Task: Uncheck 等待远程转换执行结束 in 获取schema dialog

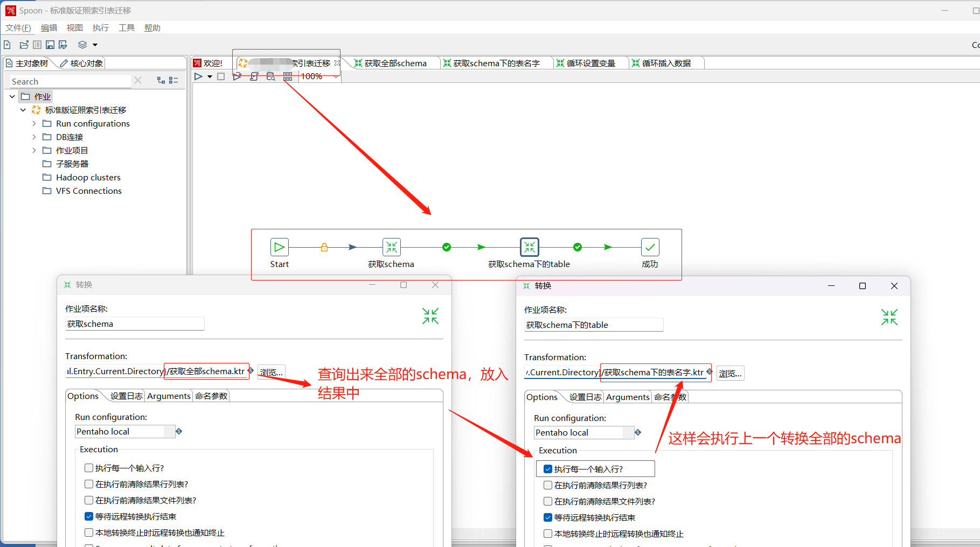Action: pyautogui.click(x=89, y=516)
